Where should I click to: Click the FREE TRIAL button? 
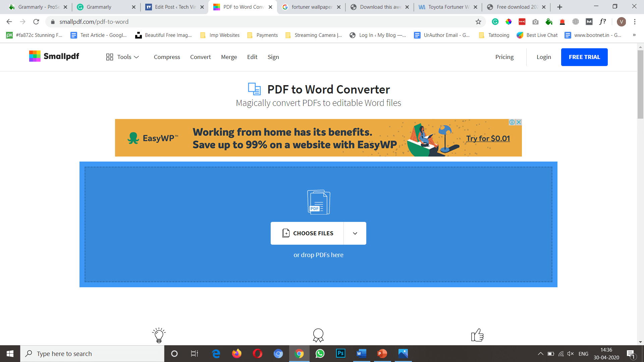pyautogui.click(x=584, y=57)
